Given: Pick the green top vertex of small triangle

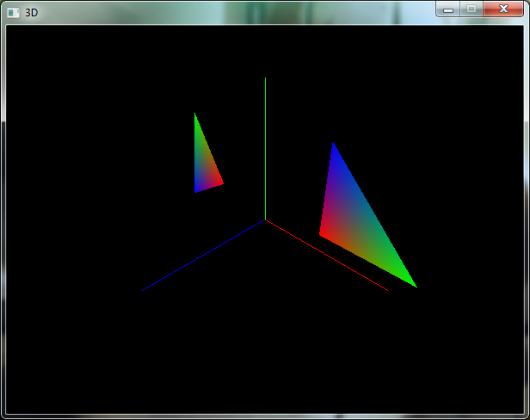Looking at the screenshot, I should click(x=195, y=115).
